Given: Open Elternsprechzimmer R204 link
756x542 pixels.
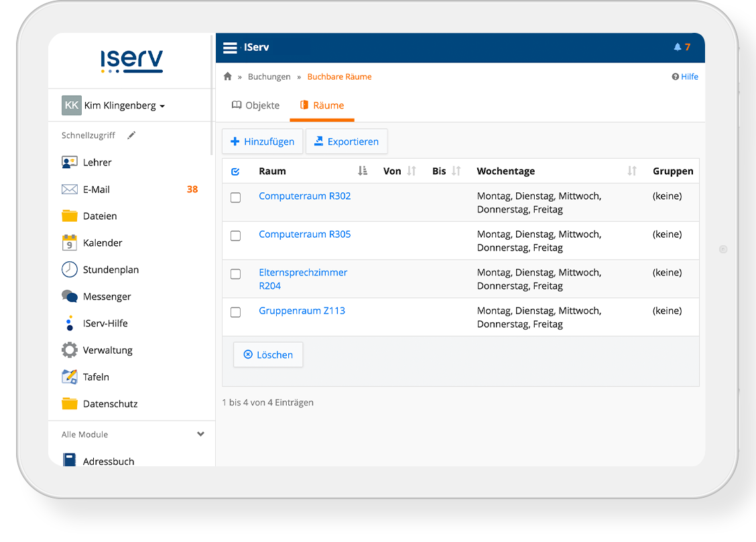Looking at the screenshot, I should [303, 279].
